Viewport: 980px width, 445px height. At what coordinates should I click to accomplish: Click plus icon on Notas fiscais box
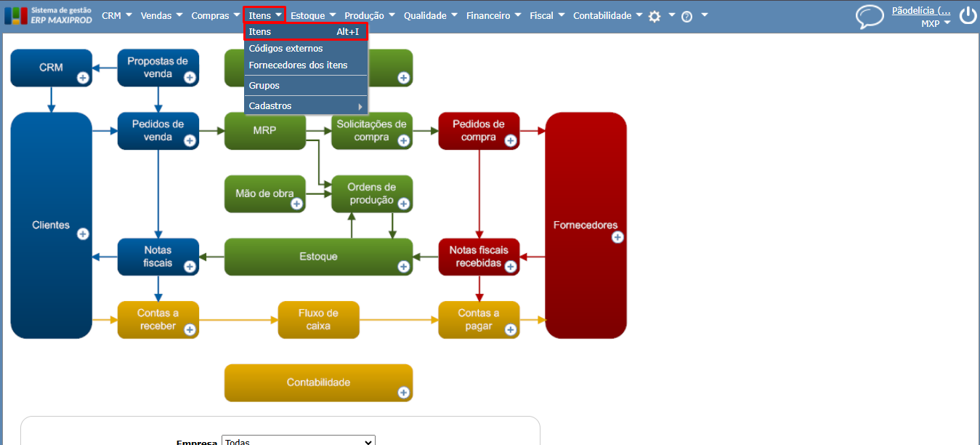190,266
